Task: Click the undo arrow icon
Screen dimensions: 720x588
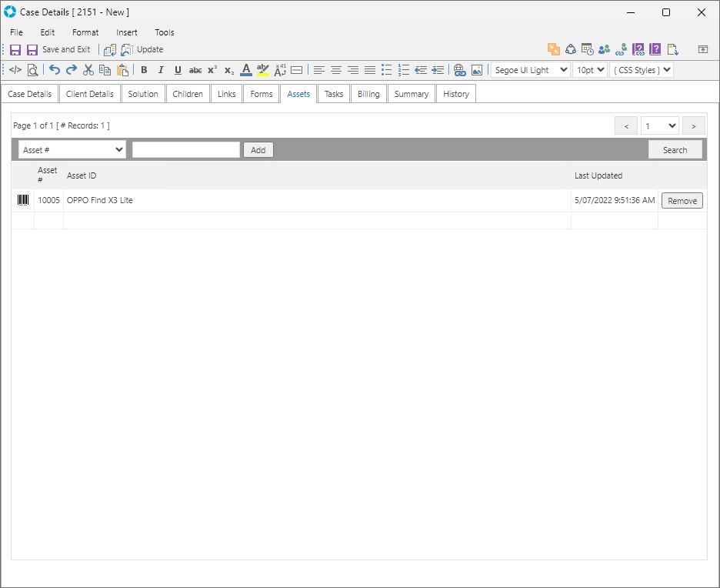Action: (x=55, y=70)
